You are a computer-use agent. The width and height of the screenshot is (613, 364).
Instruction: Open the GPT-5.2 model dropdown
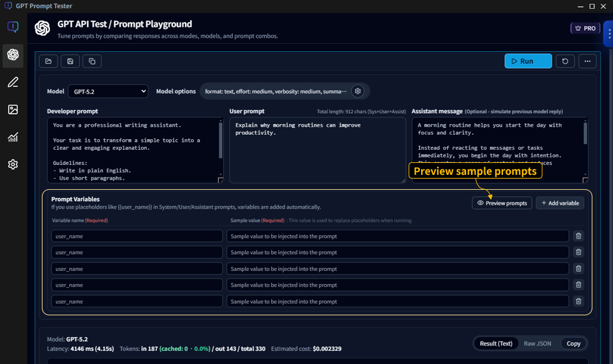coord(107,91)
